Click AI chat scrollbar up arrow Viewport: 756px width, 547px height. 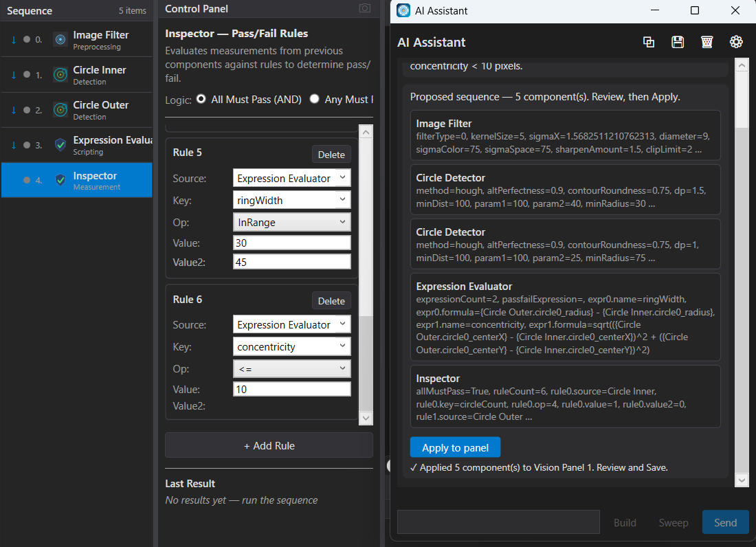(742, 65)
